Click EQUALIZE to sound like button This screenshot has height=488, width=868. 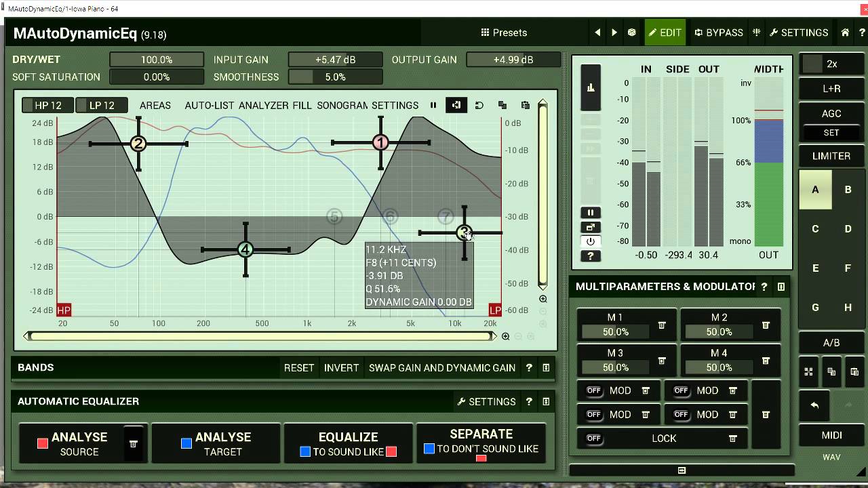point(349,443)
